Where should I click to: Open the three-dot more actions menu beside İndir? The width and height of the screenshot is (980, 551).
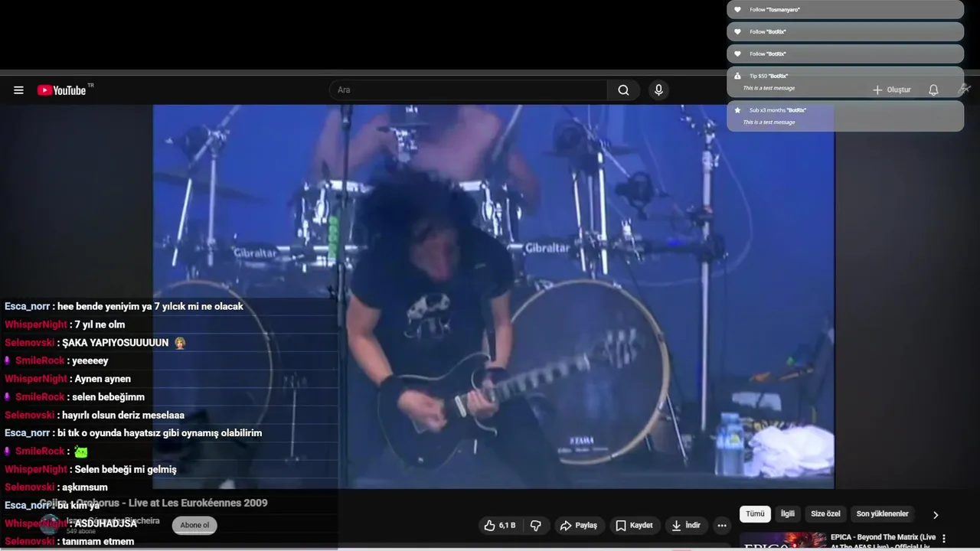pos(721,526)
